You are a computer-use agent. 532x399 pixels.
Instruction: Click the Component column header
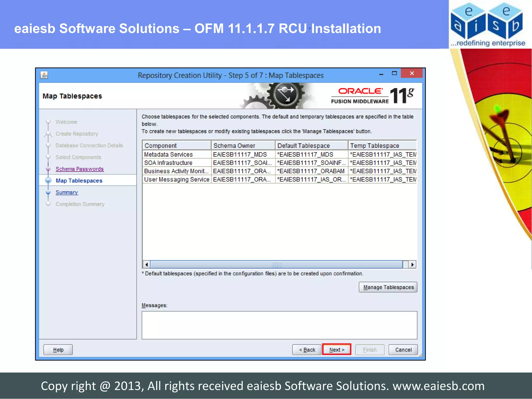[177, 145]
